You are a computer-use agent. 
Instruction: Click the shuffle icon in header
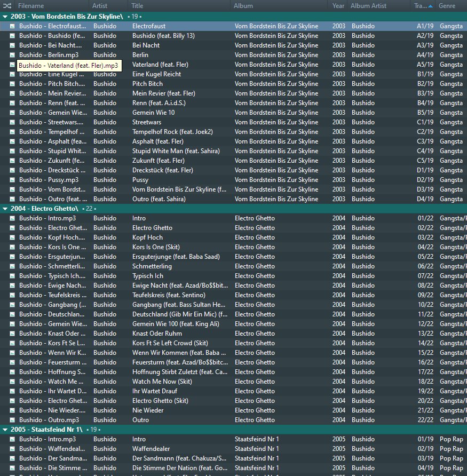click(x=7, y=6)
